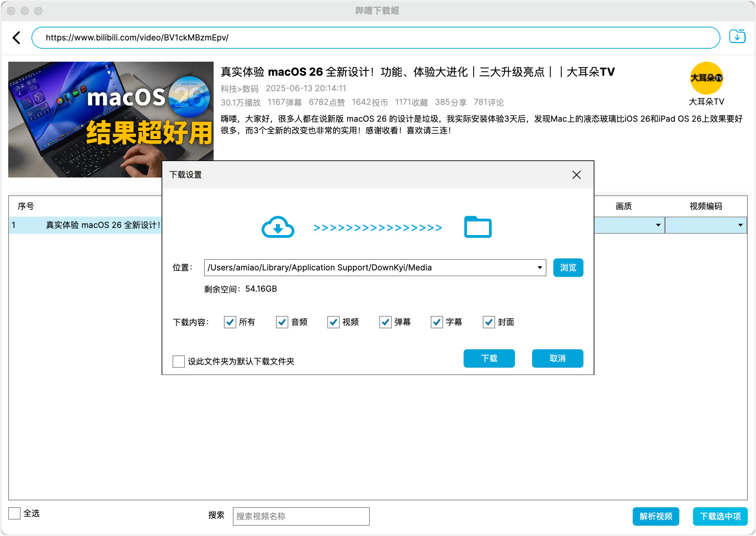Click the 浏览 button
Viewport: 756px width, 536px height.
[568, 268]
